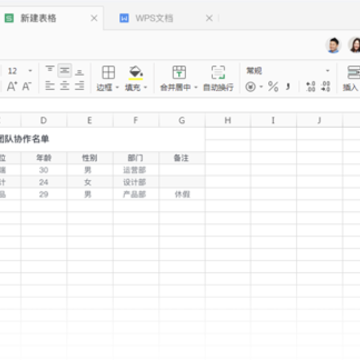
Task: Toggle 自动换行 wrap text
Action: tap(218, 78)
